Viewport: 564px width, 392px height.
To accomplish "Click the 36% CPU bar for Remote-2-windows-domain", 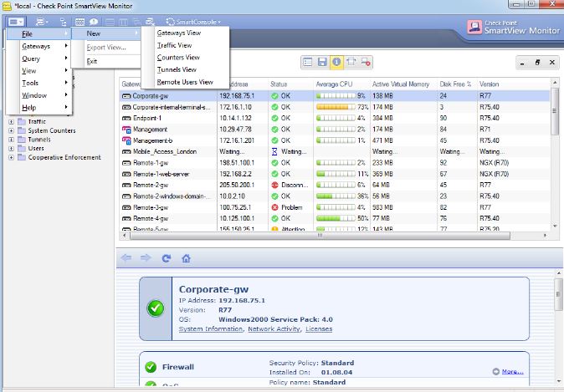I will pos(336,196).
